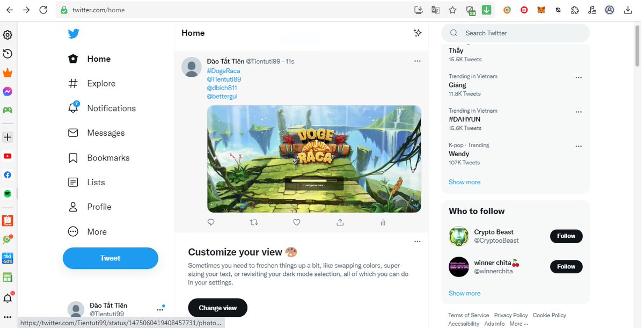Screen dimensions: 644x328
Task: Go back with the browser back arrow
Action: pyautogui.click(x=10, y=10)
